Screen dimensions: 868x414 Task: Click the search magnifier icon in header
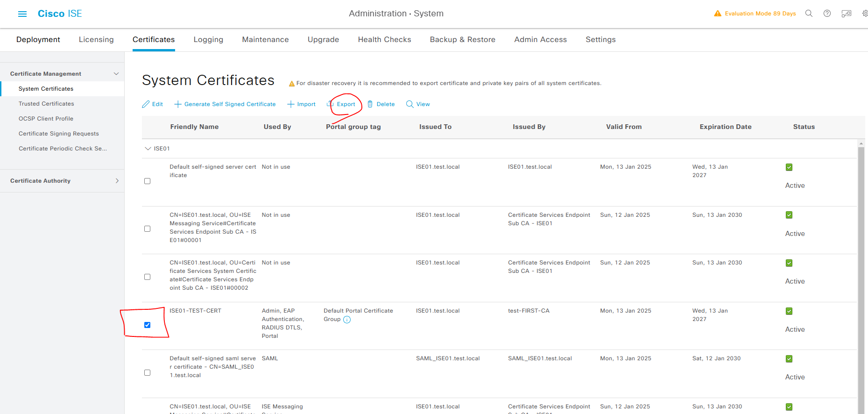point(809,14)
